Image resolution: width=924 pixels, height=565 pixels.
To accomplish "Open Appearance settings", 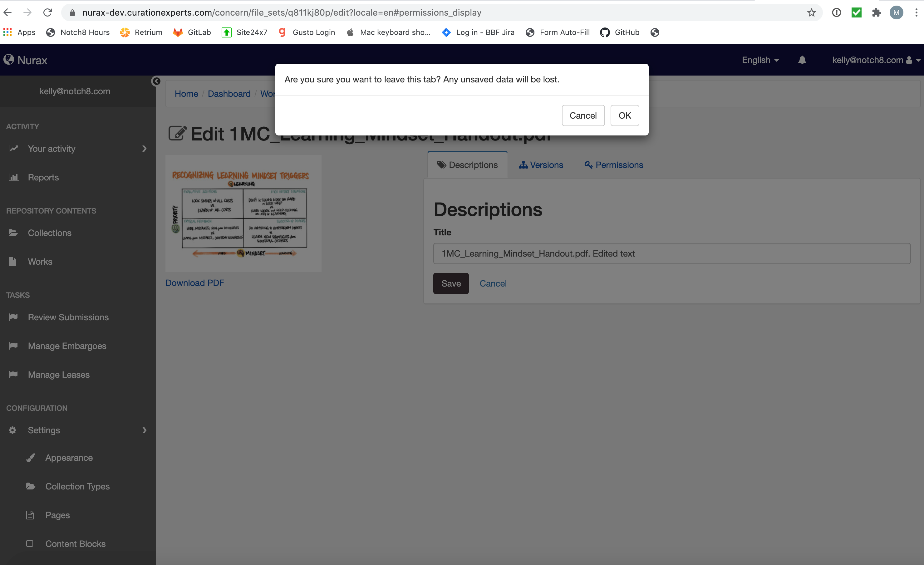I will tap(78, 458).
